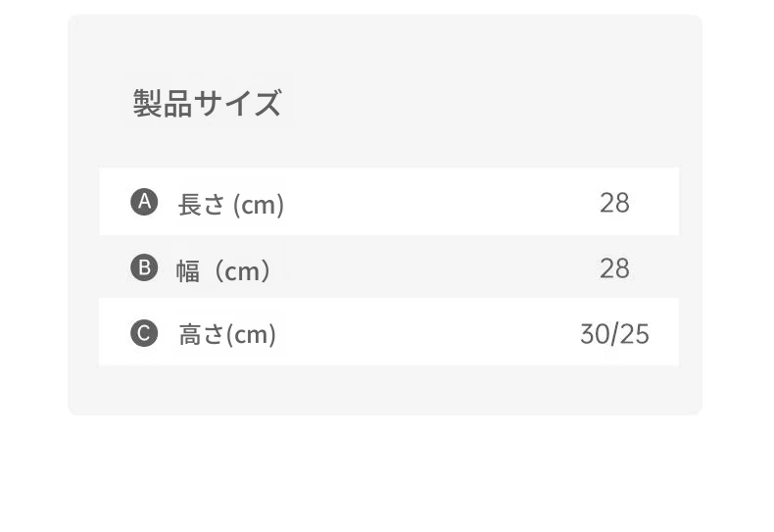The image size is (774, 532).
Task: Click the letter B inside the dark circle
Action: click(x=144, y=267)
